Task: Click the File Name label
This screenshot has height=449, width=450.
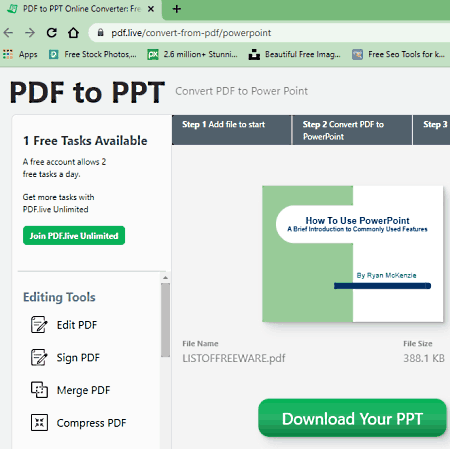Action: (x=200, y=343)
